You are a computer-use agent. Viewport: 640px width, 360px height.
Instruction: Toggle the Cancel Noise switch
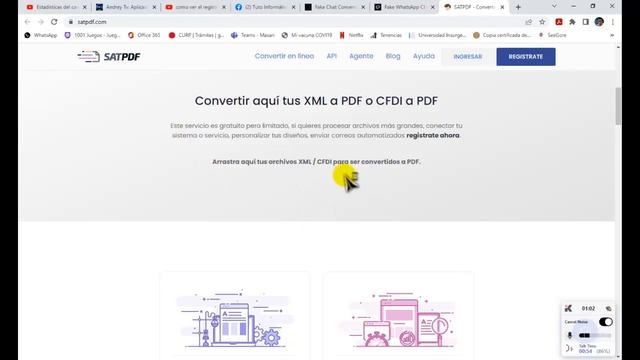click(606, 322)
